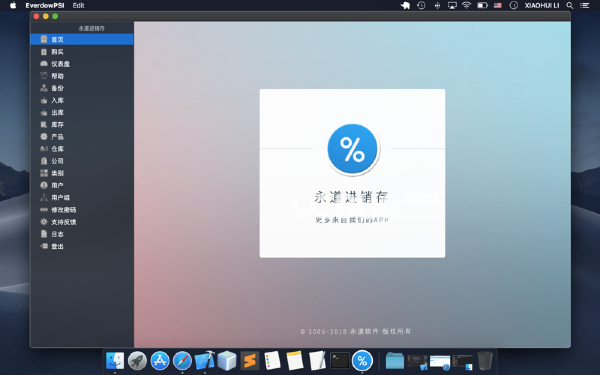This screenshot has width=600, height=375.
Task: Restore minimized Safari window in Dock
Action: pyautogui.click(x=440, y=362)
